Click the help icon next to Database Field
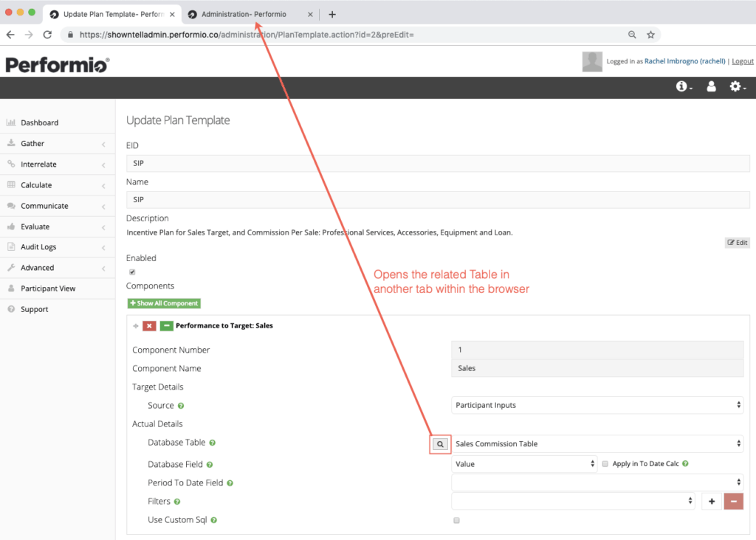The image size is (756, 540). click(210, 465)
